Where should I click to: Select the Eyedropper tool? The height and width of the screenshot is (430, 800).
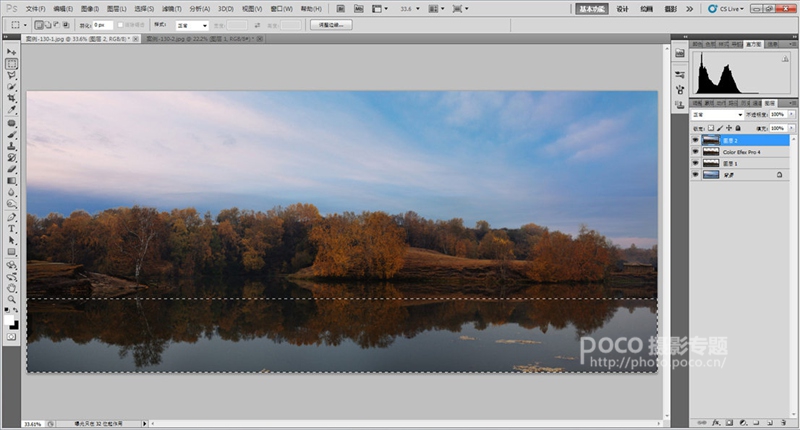[x=11, y=110]
